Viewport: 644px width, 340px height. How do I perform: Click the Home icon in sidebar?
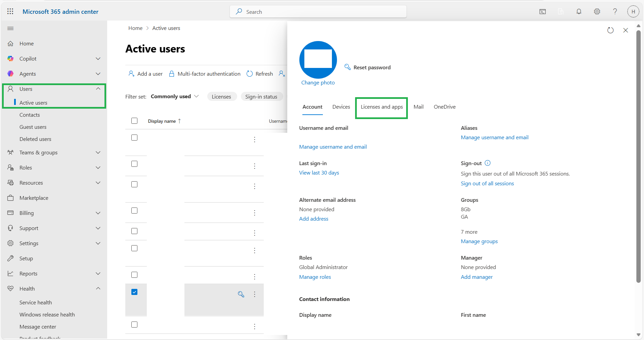[10, 43]
